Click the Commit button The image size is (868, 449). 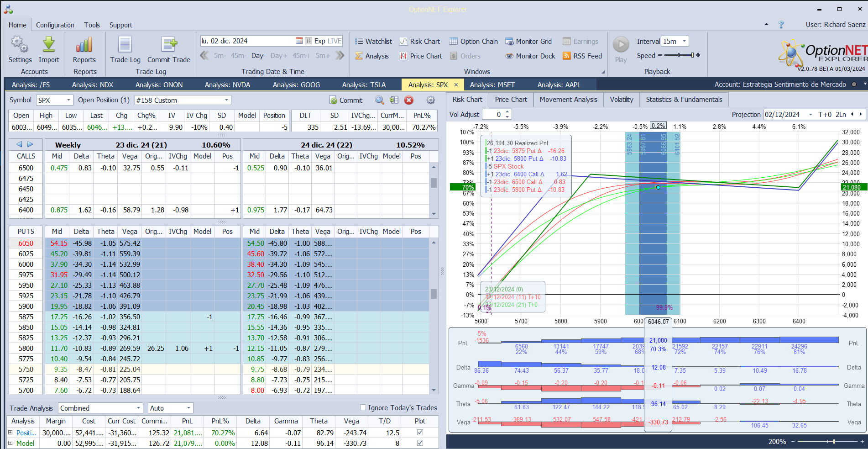pyautogui.click(x=345, y=100)
